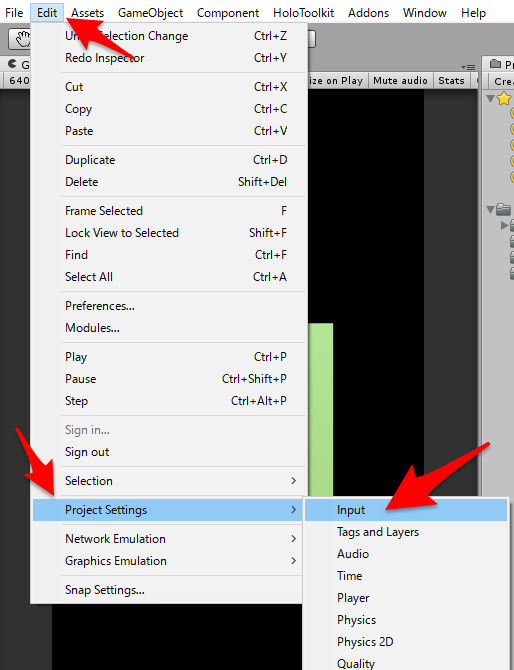Open the Create dropdown in Project panel
Screen dimensions: 514x670
(x=503, y=81)
